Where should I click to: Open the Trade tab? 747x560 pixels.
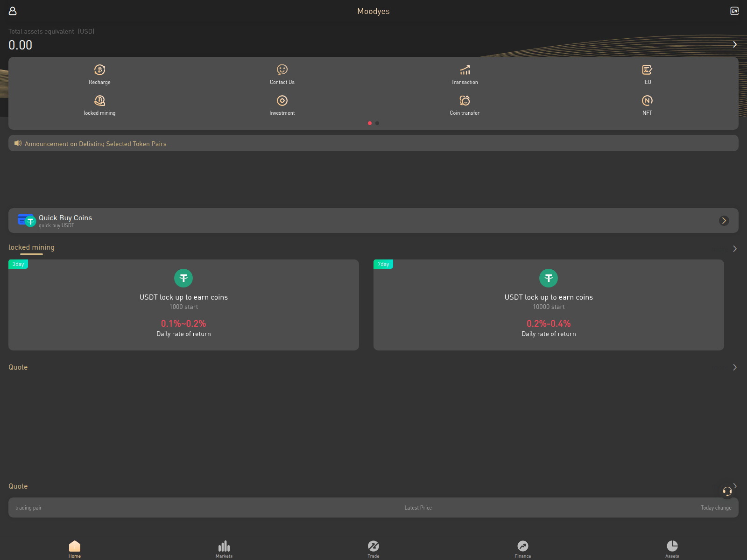tap(373, 549)
